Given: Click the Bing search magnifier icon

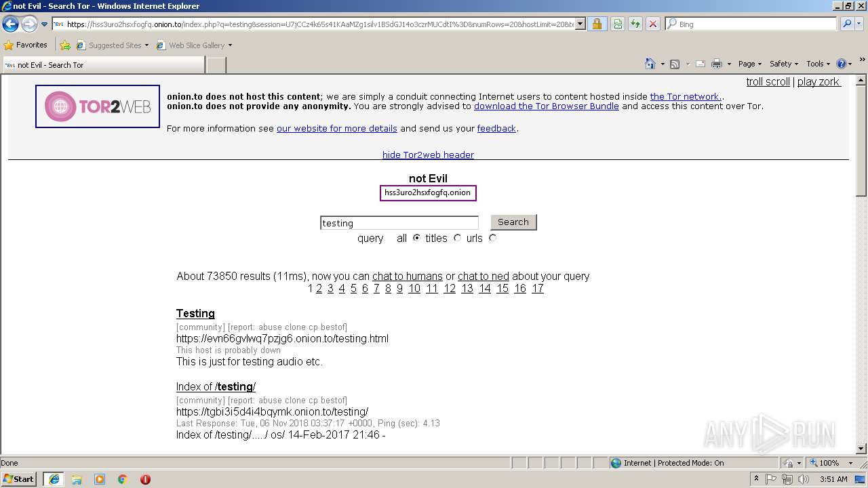Looking at the screenshot, I should click(846, 24).
